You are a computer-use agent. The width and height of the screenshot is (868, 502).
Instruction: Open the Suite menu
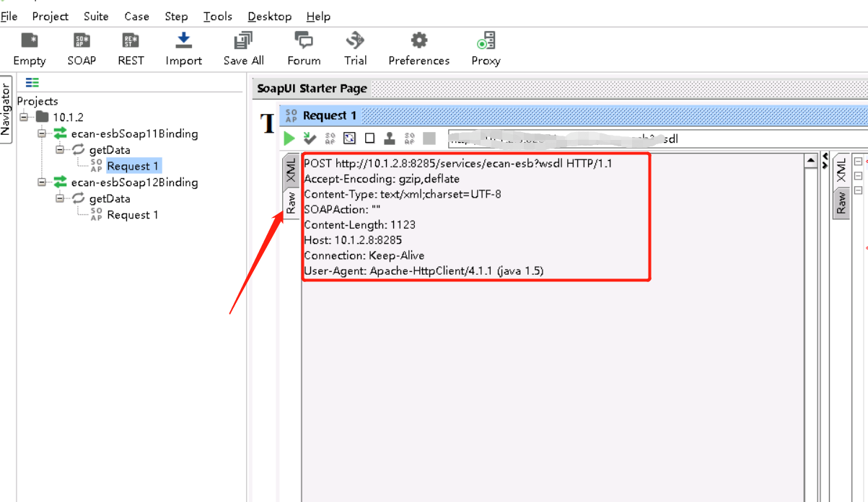pos(96,16)
